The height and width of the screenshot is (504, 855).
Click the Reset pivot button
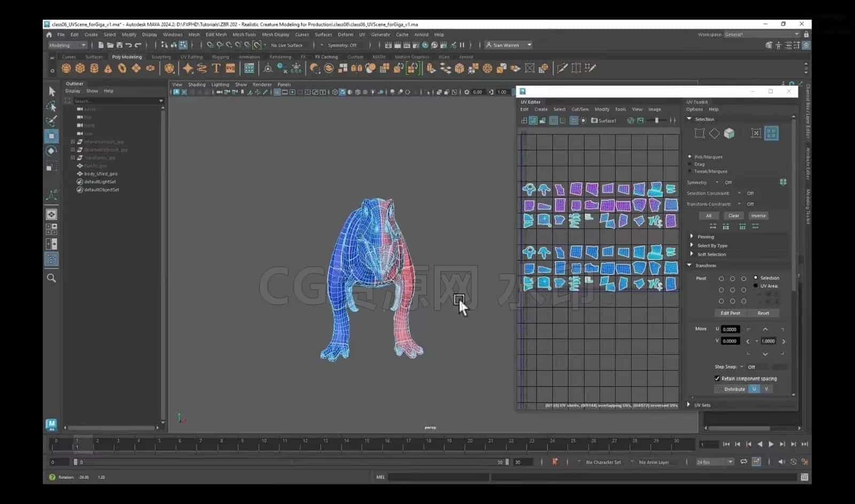point(763,313)
